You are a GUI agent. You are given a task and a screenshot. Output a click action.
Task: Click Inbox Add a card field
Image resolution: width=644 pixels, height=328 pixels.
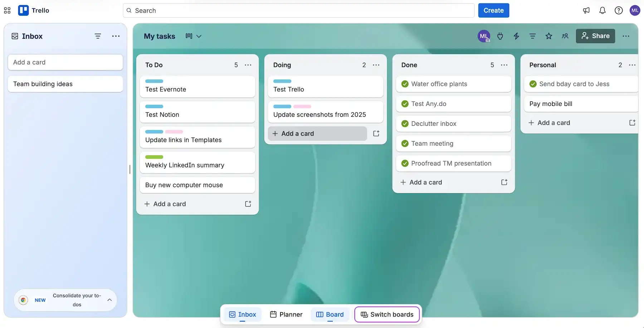click(65, 62)
